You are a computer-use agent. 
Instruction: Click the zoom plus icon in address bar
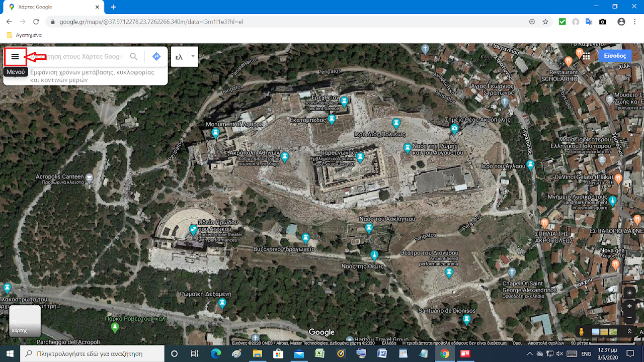pos(532,22)
